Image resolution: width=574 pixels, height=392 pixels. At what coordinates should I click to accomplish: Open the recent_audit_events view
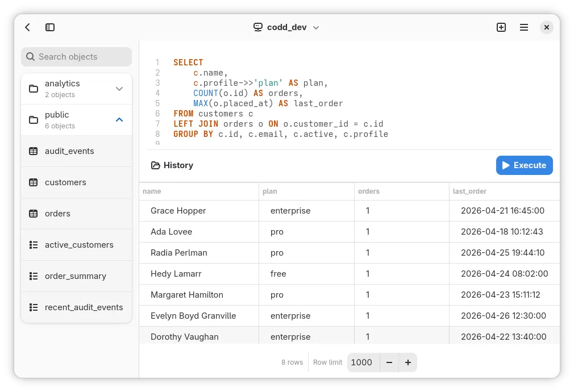coord(77,307)
